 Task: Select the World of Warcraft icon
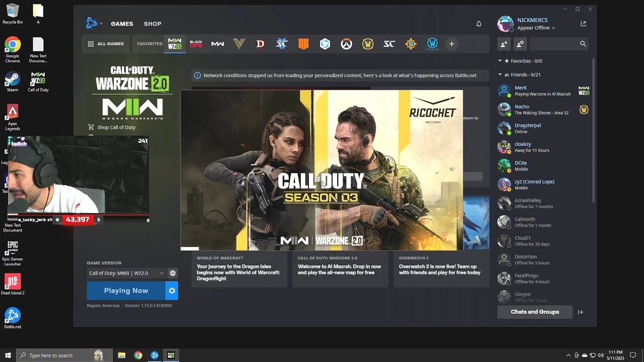[x=368, y=44]
